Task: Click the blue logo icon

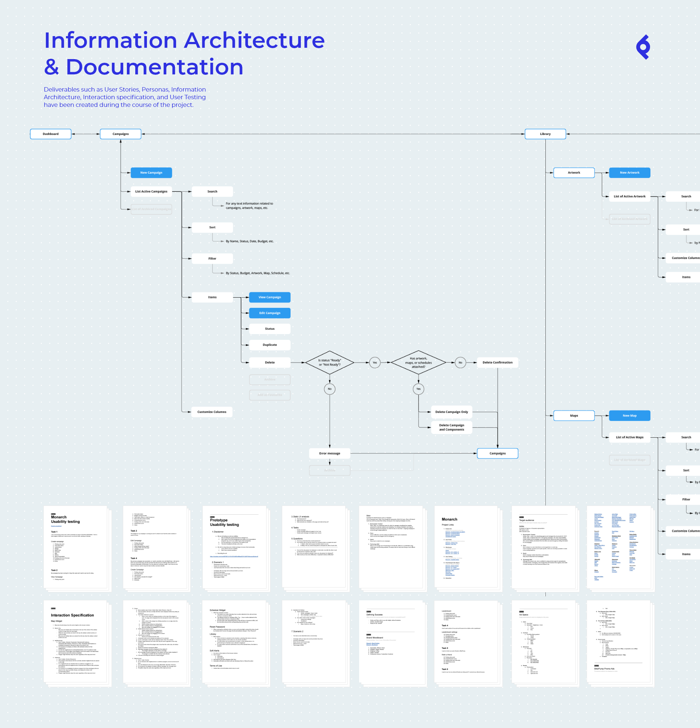Action: (643, 47)
